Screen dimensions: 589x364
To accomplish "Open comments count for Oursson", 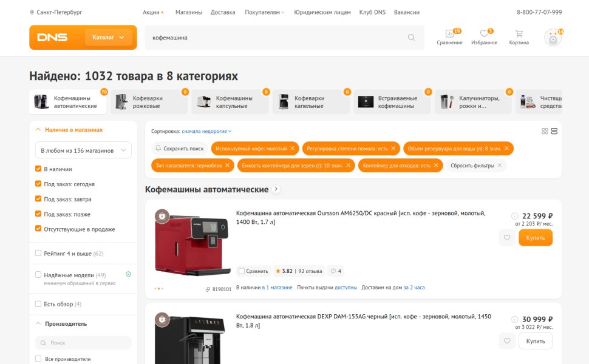I will coord(336,271).
